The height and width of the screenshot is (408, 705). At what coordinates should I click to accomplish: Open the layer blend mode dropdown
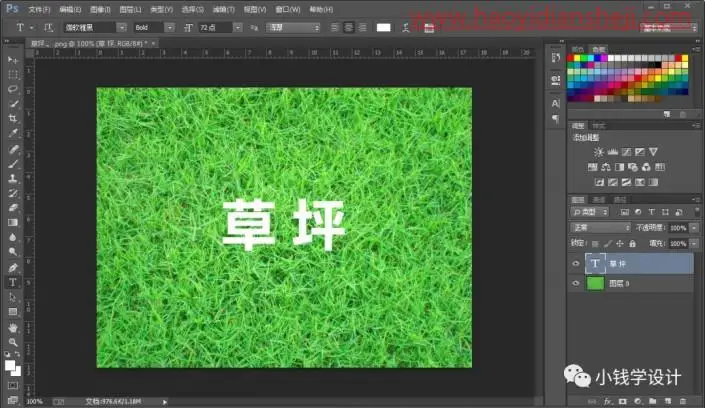click(601, 228)
